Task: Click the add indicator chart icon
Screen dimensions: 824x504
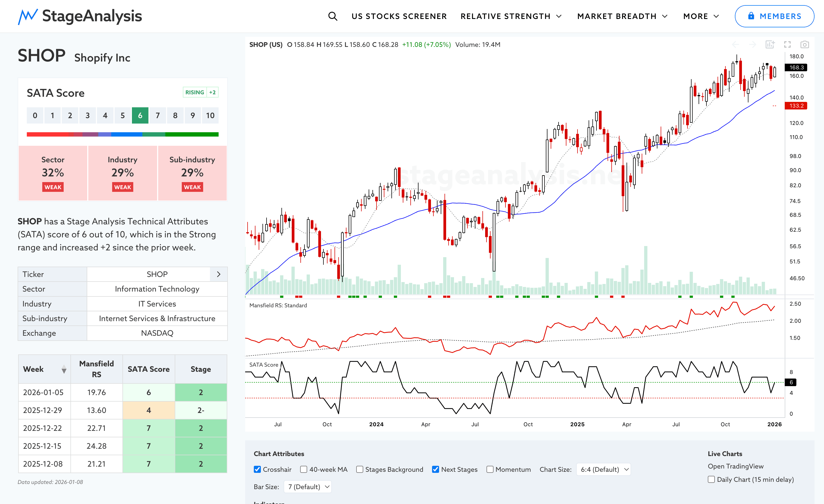Action: tap(770, 44)
